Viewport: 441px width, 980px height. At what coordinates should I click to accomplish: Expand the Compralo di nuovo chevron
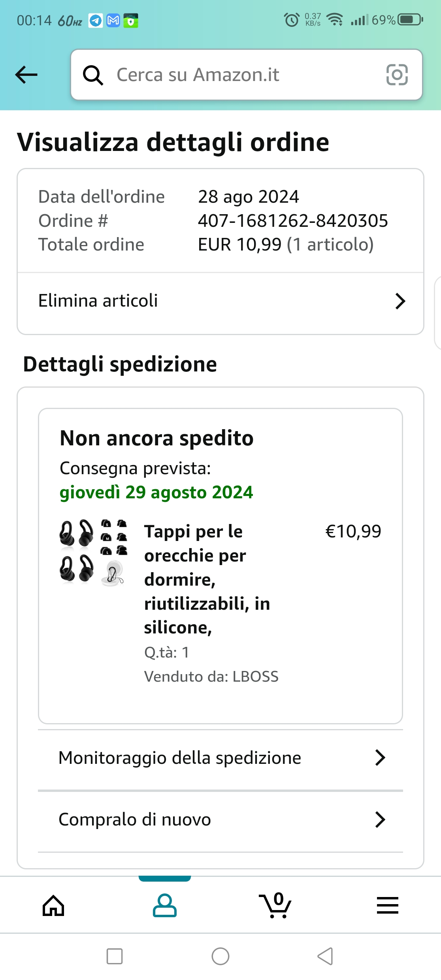pos(380,820)
